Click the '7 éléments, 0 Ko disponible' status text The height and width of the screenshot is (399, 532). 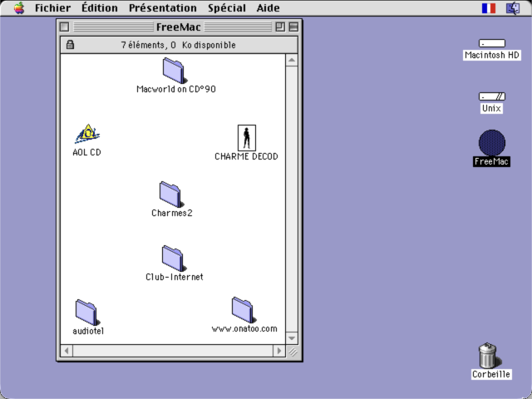[x=179, y=45]
